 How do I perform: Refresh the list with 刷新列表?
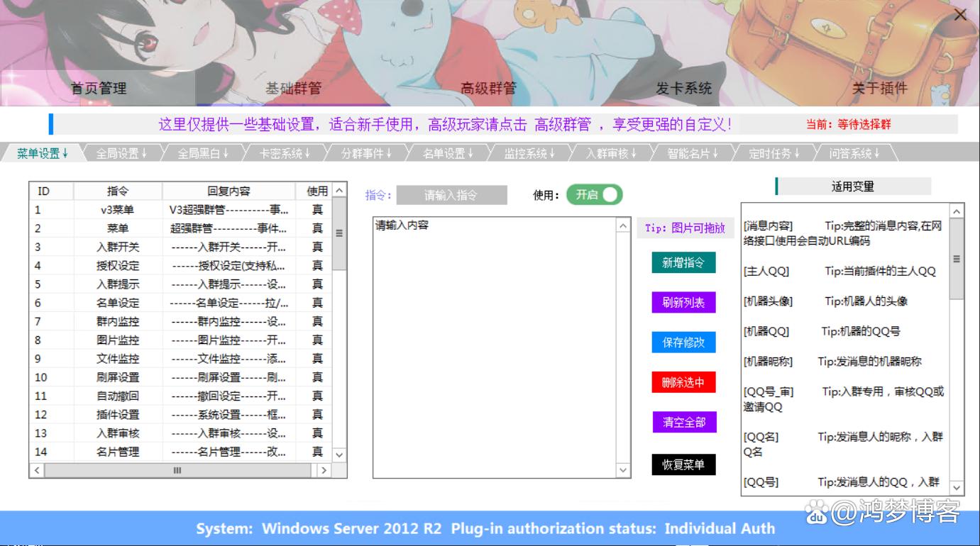pos(683,303)
